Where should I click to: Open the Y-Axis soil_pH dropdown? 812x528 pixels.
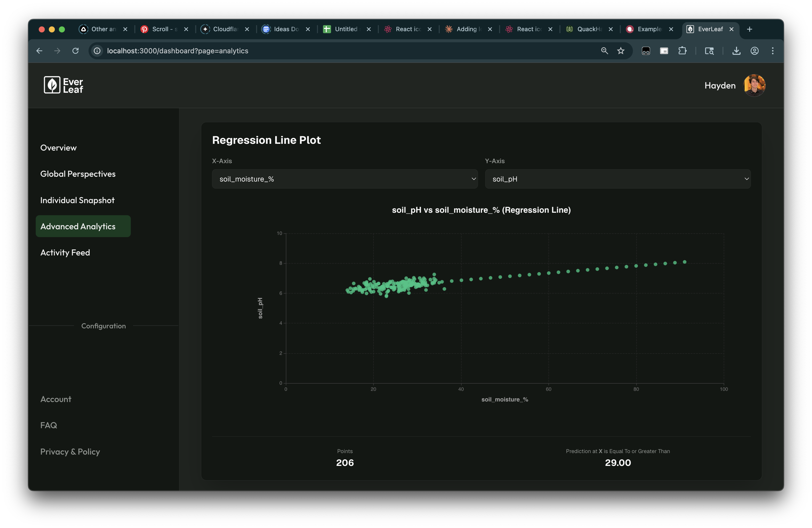(x=618, y=179)
